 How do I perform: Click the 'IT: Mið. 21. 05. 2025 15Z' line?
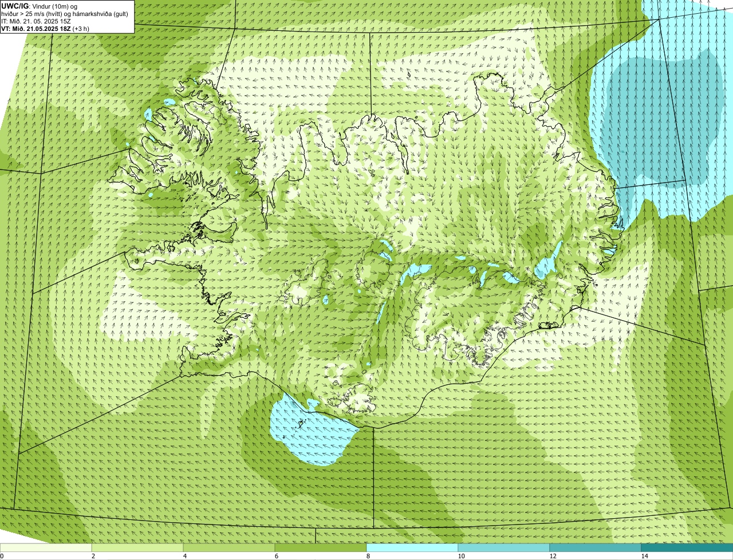point(36,21)
